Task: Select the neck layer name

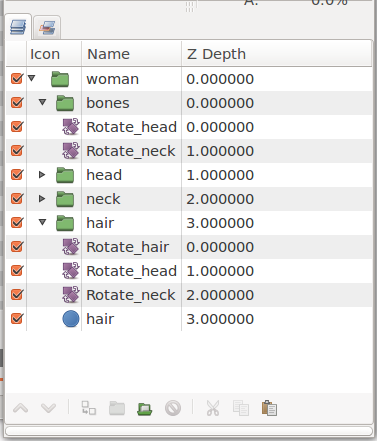Action: pos(103,199)
